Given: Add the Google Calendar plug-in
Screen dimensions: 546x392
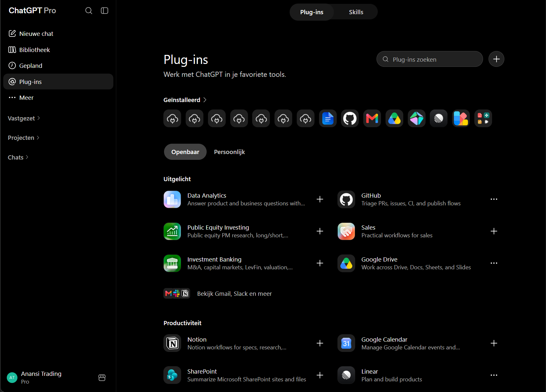Looking at the screenshot, I should tap(494, 343).
